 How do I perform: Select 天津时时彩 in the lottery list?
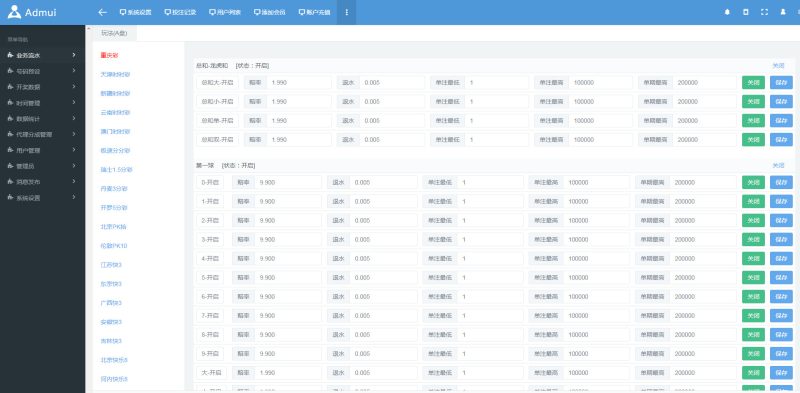[x=115, y=74]
